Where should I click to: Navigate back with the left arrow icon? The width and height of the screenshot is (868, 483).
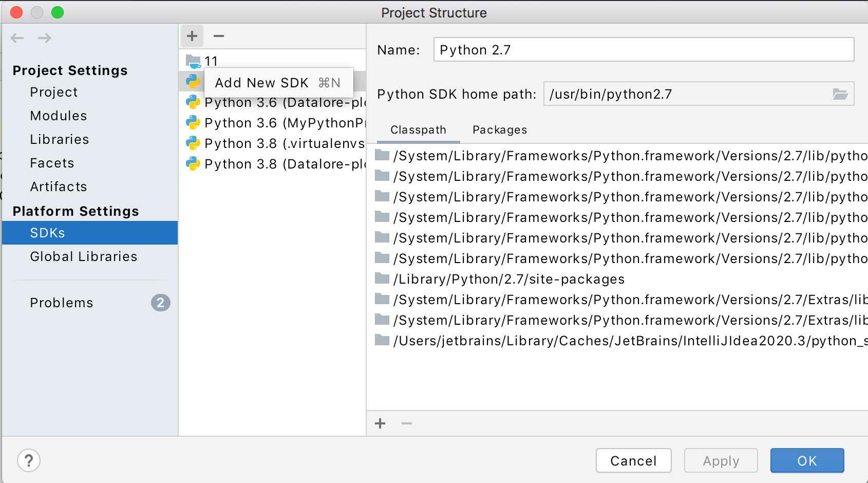16,38
